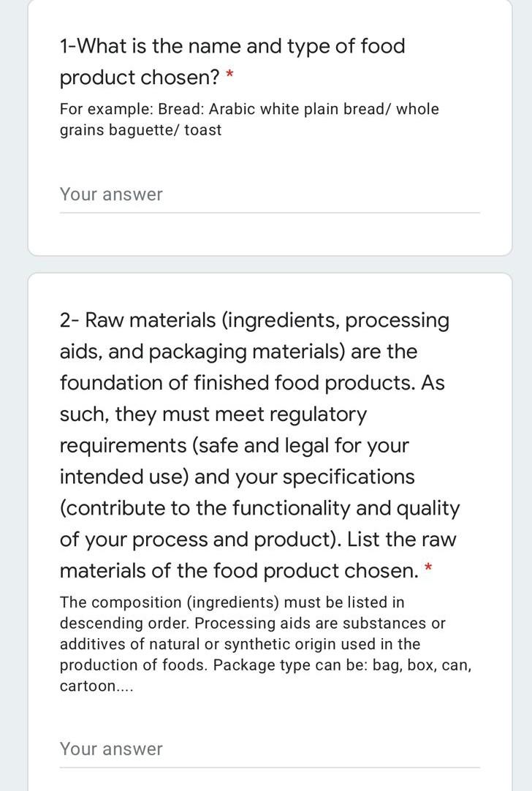Click the line 'aids, and packaging materials) are the'
This screenshot has height=791, width=532.
pos(238,352)
